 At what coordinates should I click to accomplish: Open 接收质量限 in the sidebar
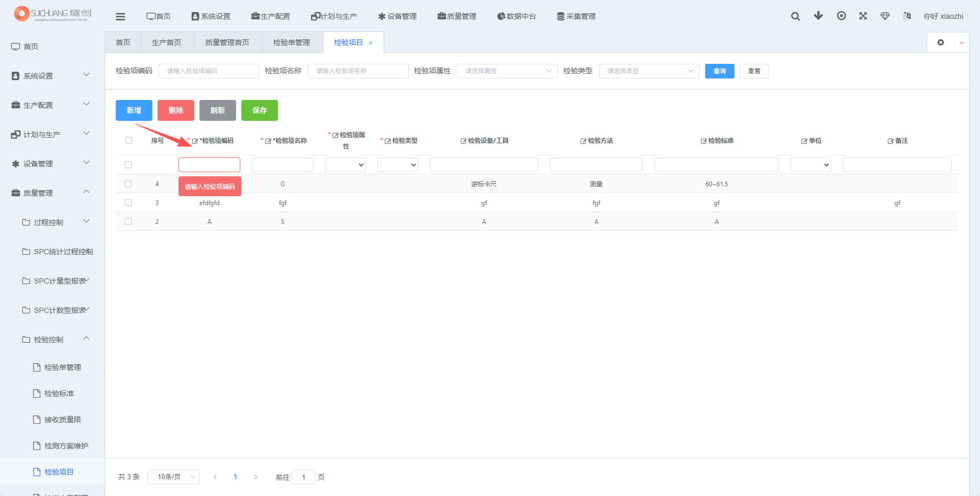coord(63,420)
